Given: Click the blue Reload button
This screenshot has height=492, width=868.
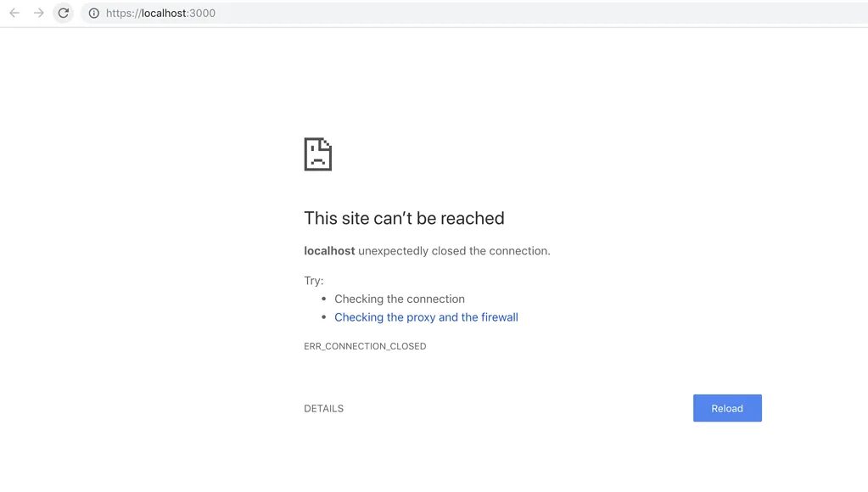Looking at the screenshot, I should 727,408.
